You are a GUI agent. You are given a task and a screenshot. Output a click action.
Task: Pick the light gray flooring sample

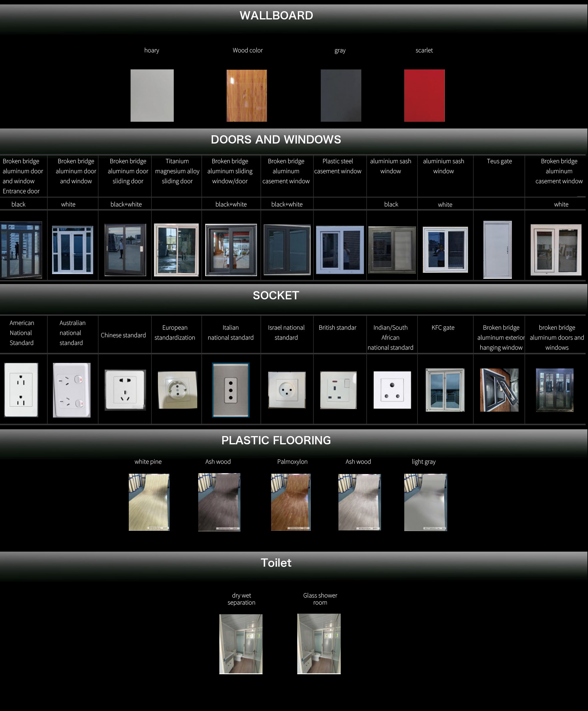[425, 502]
